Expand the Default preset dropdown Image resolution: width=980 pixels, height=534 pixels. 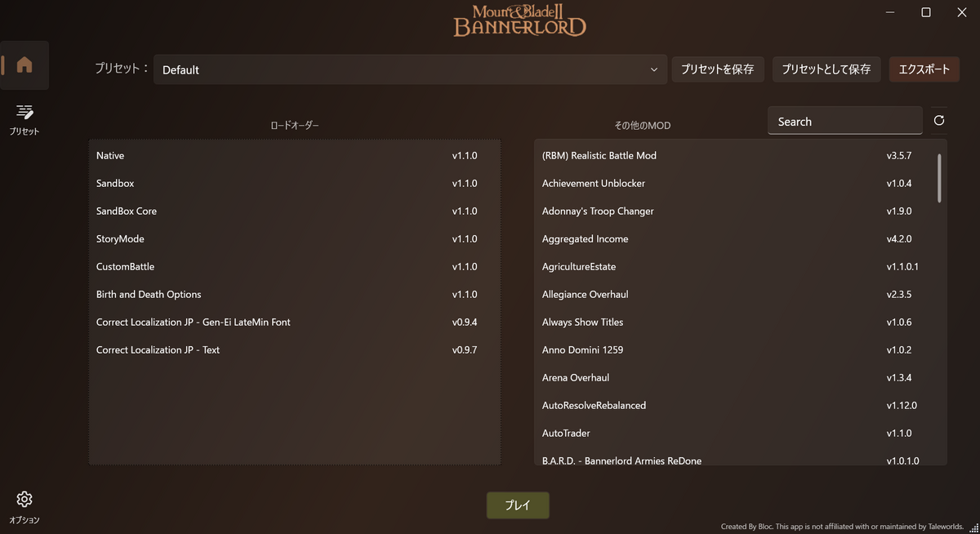(x=653, y=69)
